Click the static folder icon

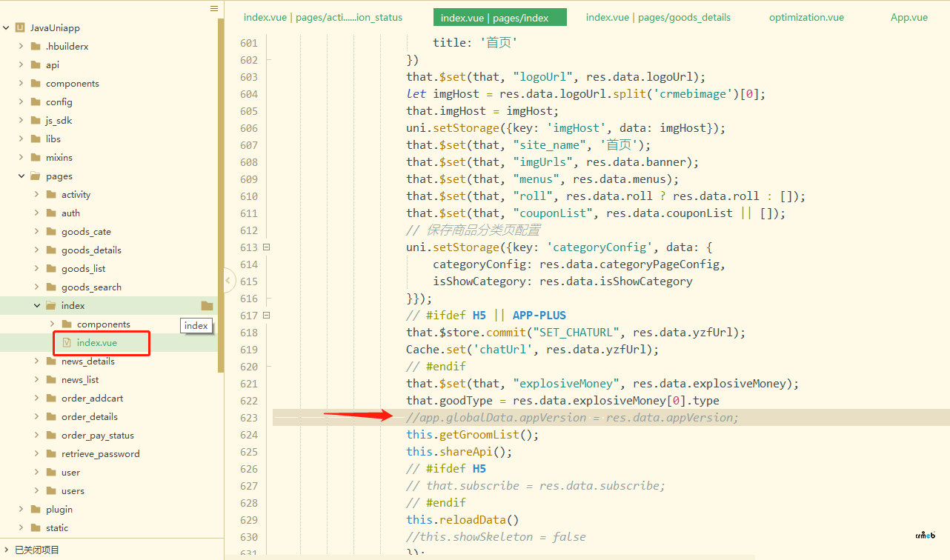pyautogui.click(x=36, y=528)
